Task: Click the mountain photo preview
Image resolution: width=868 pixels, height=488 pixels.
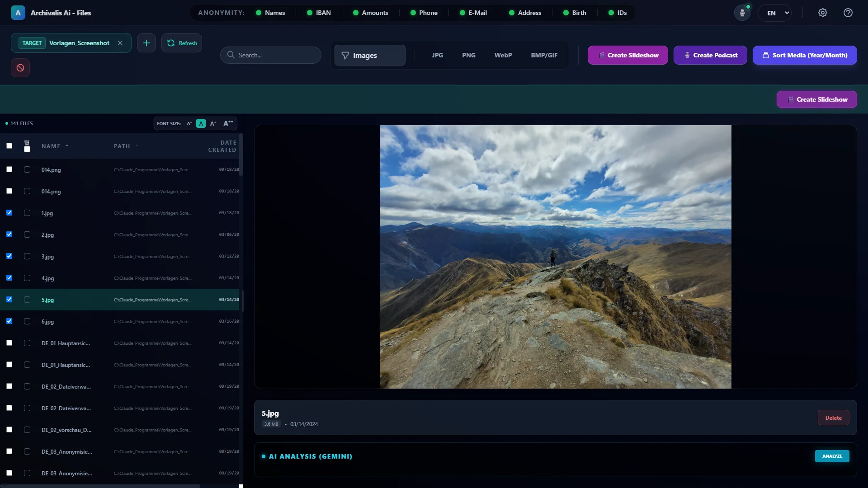Action: click(555, 257)
